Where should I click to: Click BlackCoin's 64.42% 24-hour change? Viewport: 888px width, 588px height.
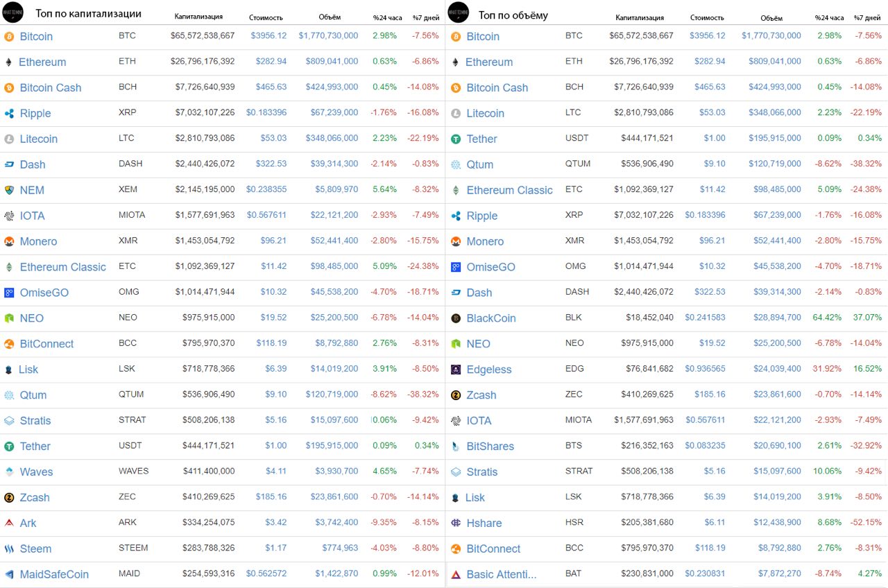click(x=827, y=318)
